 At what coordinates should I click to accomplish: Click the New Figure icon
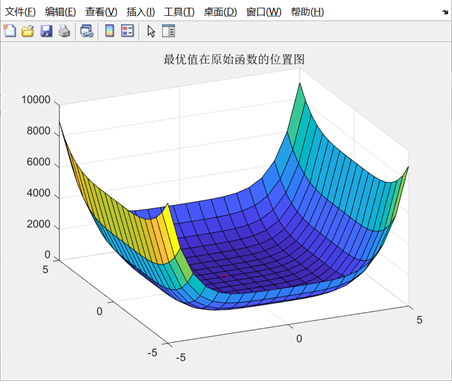coord(10,31)
